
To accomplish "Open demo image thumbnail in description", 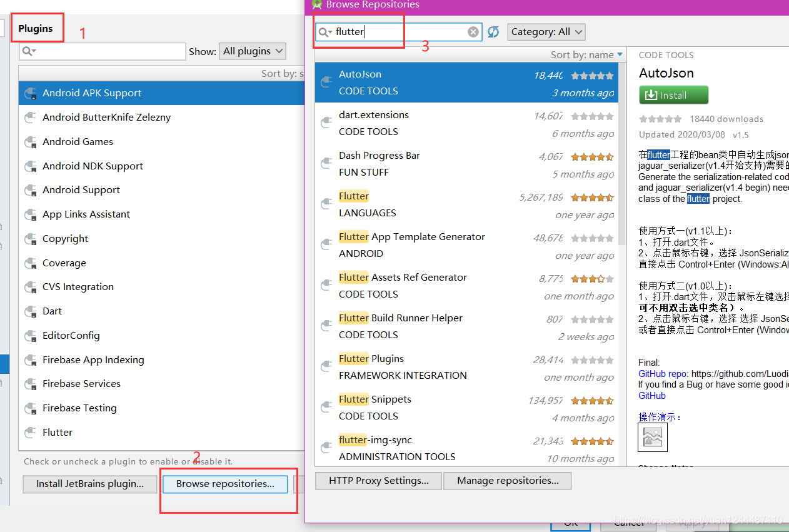I will (x=653, y=438).
